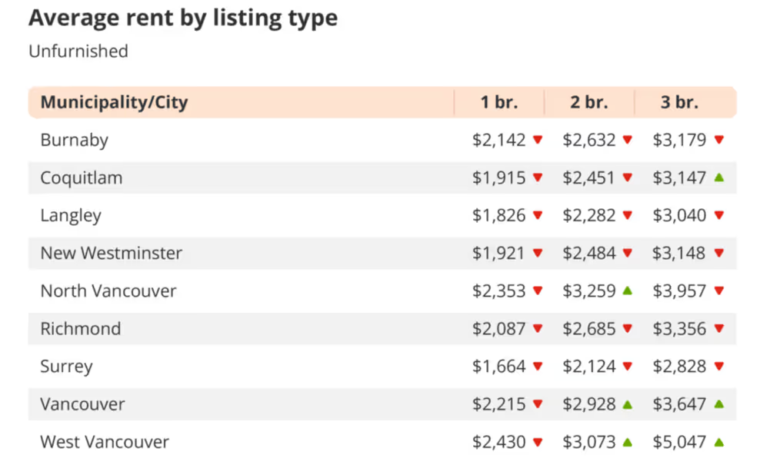Click red down arrow next to Langley $2,282
This screenshot has width=760, height=468.
627,216
